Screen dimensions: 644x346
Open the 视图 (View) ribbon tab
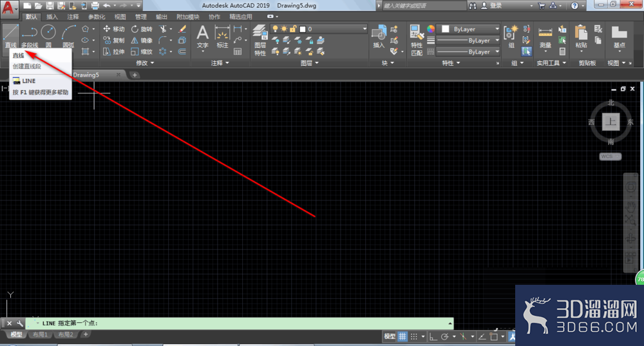(x=120, y=17)
